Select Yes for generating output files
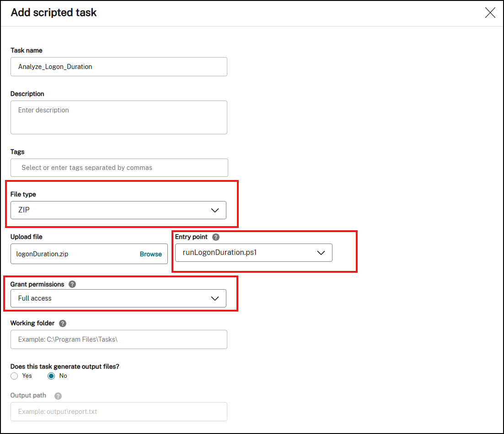This screenshot has height=434, width=504. point(14,376)
